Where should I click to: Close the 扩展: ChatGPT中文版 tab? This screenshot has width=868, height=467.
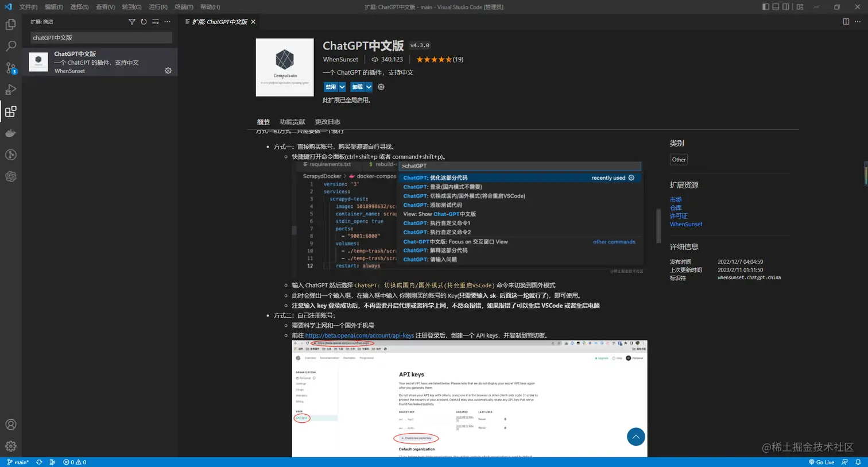(253, 22)
